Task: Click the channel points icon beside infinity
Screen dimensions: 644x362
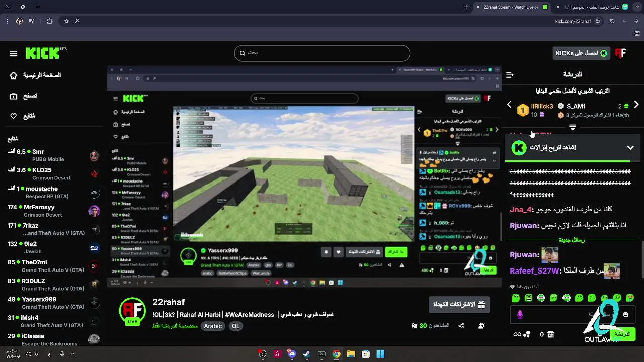Action: point(527,334)
